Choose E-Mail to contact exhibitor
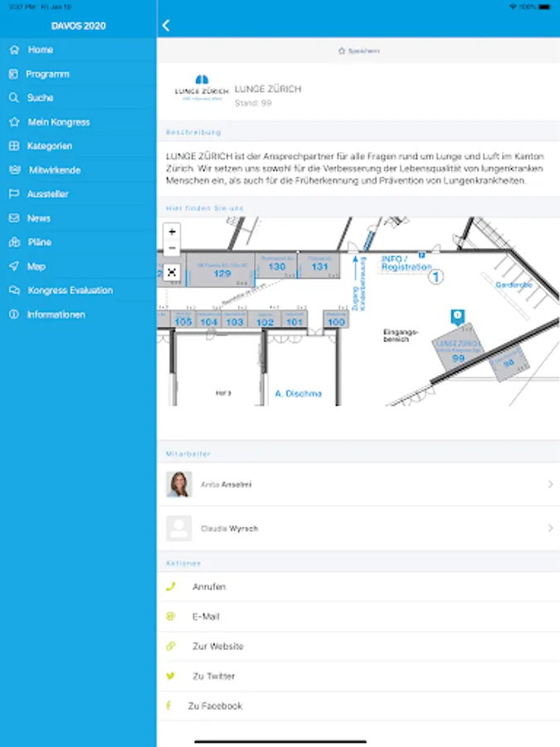Screen dimensions: 560x747 coord(358,617)
